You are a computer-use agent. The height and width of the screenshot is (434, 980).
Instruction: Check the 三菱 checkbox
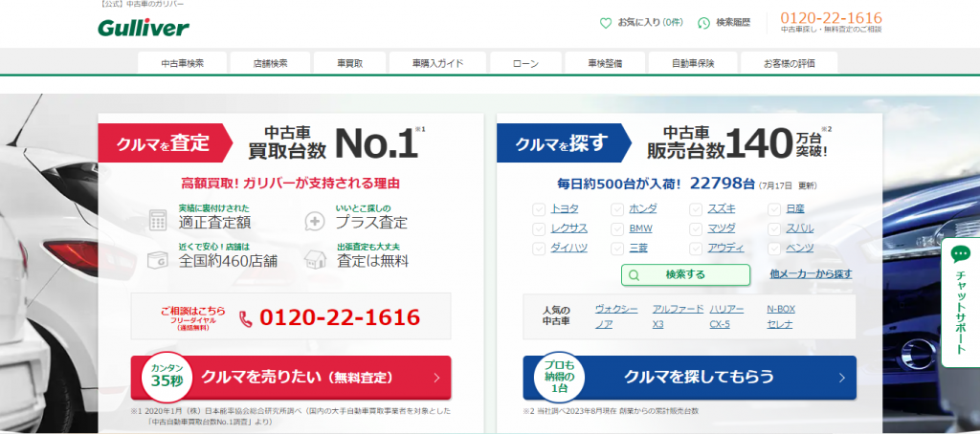pyautogui.click(x=617, y=249)
